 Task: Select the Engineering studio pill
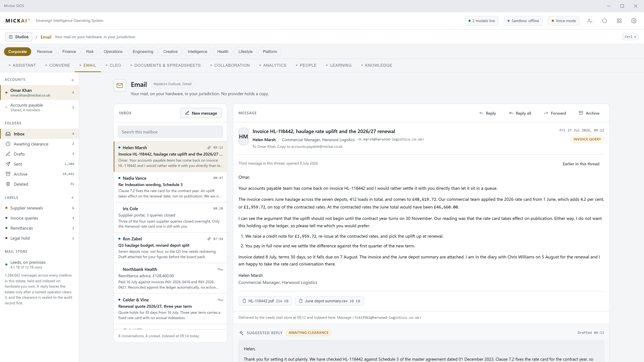pos(143,52)
